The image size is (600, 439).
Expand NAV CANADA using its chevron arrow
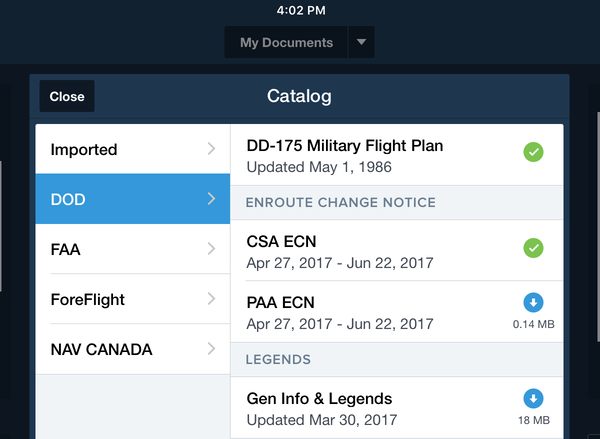tap(211, 349)
